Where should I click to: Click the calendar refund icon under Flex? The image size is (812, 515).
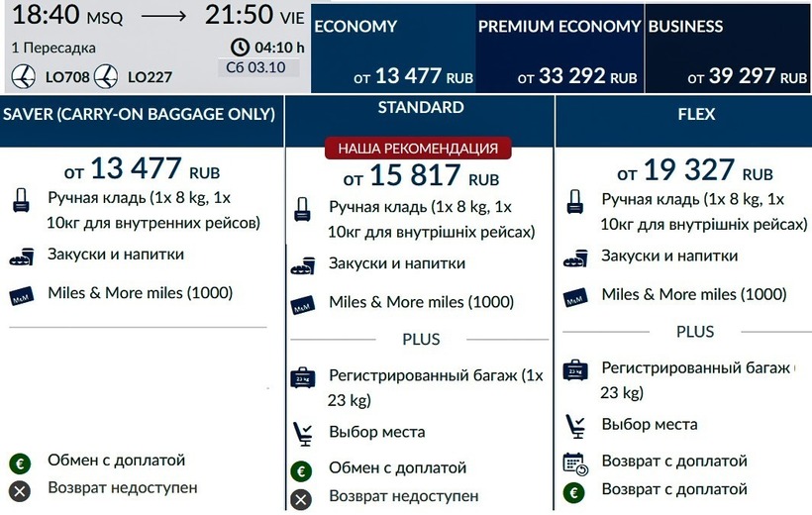(575, 463)
